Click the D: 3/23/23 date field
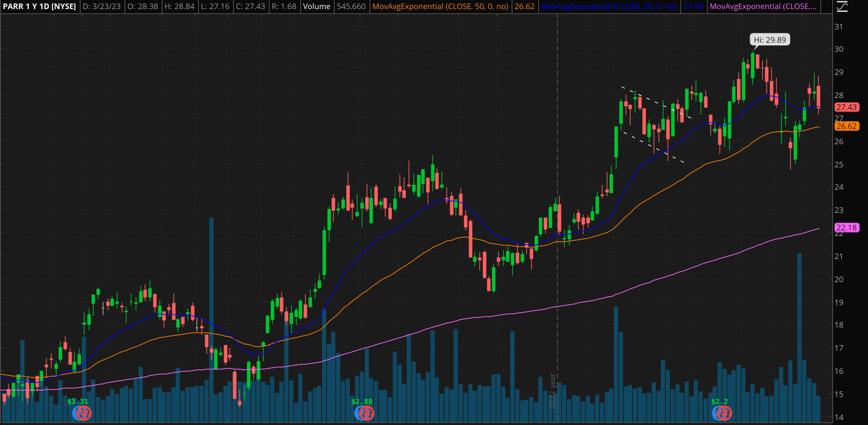This screenshot has width=868, height=425. (102, 7)
